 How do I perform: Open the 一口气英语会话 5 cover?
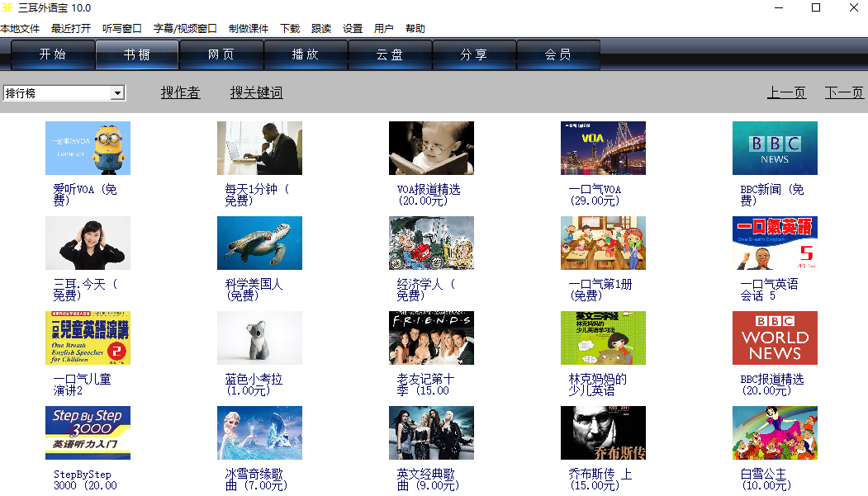tap(775, 243)
